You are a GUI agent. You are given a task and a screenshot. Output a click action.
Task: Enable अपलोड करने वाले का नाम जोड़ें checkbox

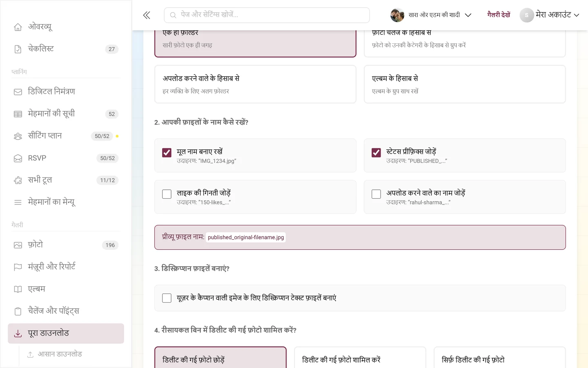coord(376,194)
